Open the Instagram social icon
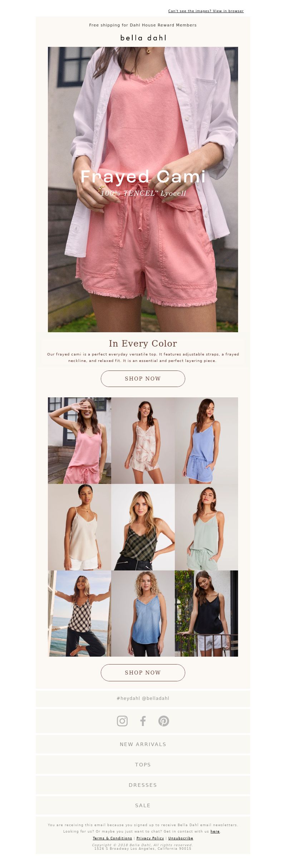 tap(122, 721)
